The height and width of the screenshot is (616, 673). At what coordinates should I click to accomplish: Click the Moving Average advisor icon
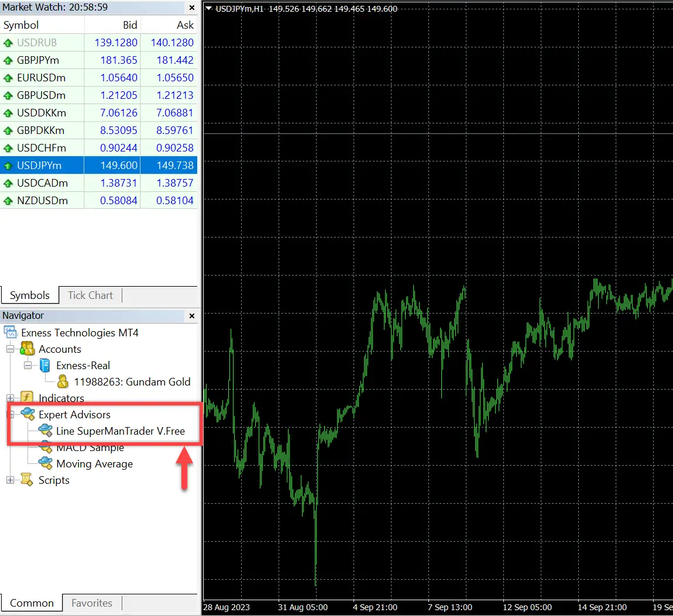point(45,464)
